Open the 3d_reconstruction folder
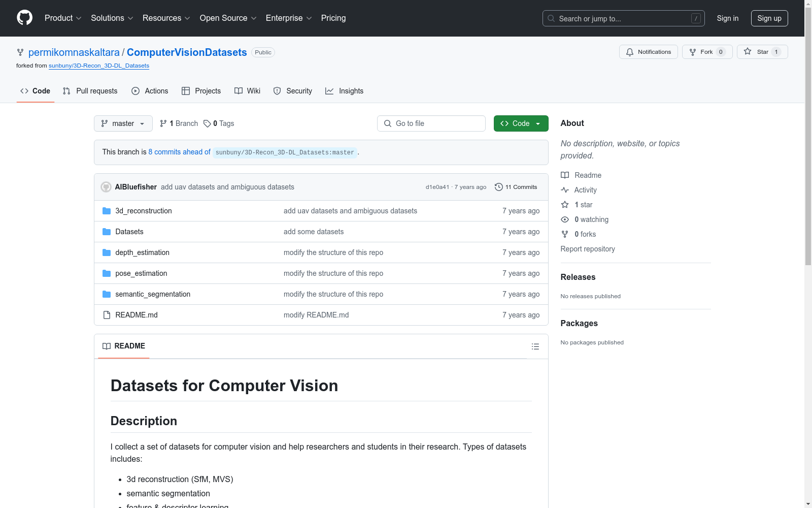Viewport: 812px width, 508px height. (x=144, y=211)
